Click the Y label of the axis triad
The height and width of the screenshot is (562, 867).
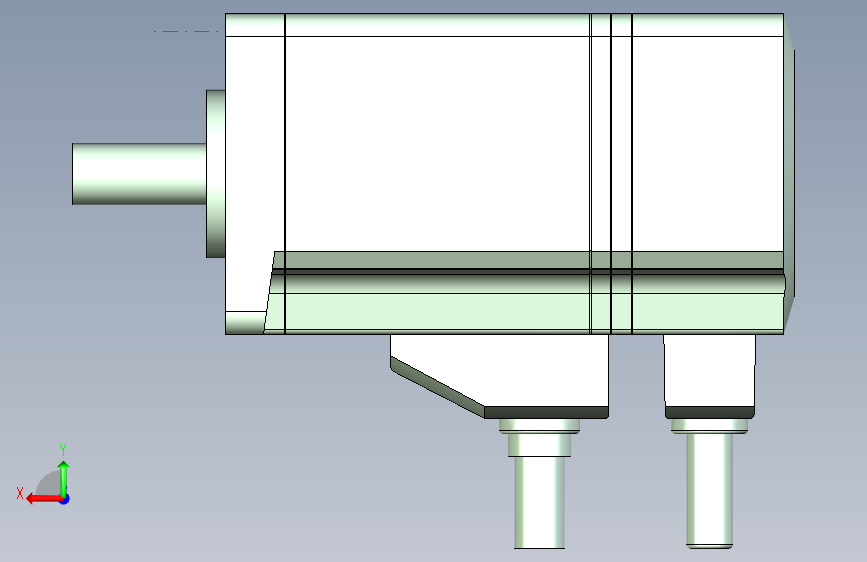[x=63, y=449]
